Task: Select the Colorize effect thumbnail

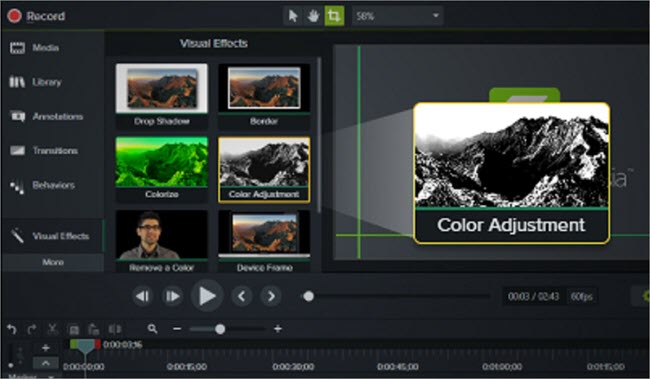Action: 162,170
